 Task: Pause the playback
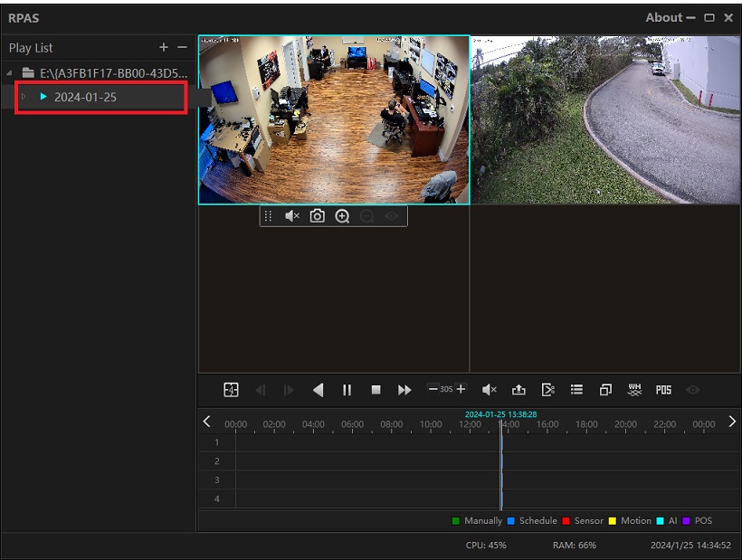pos(347,390)
